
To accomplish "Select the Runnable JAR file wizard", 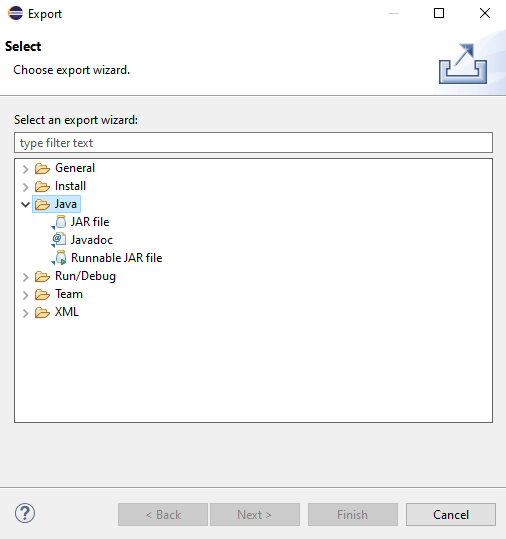I will point(117,258).
